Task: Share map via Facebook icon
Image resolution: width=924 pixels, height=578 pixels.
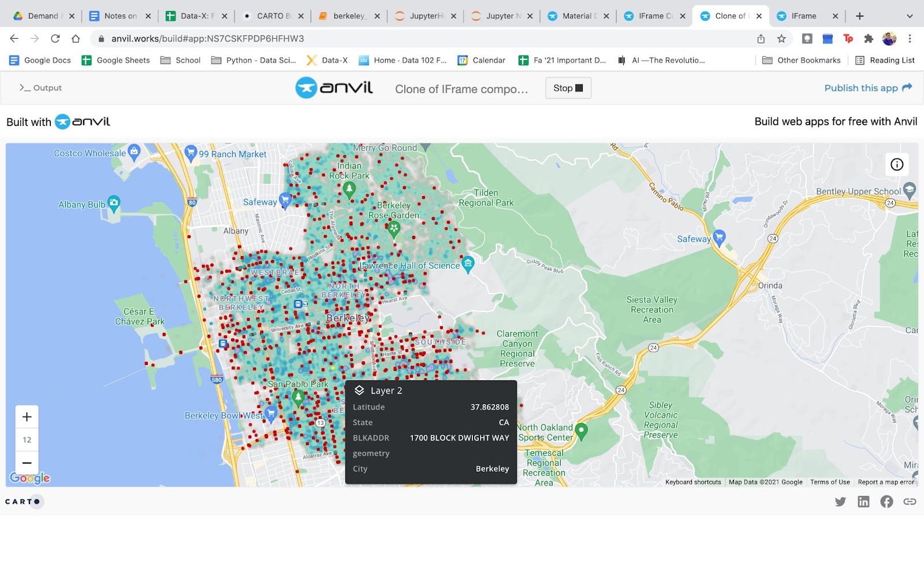Action: tap(886, 502)
